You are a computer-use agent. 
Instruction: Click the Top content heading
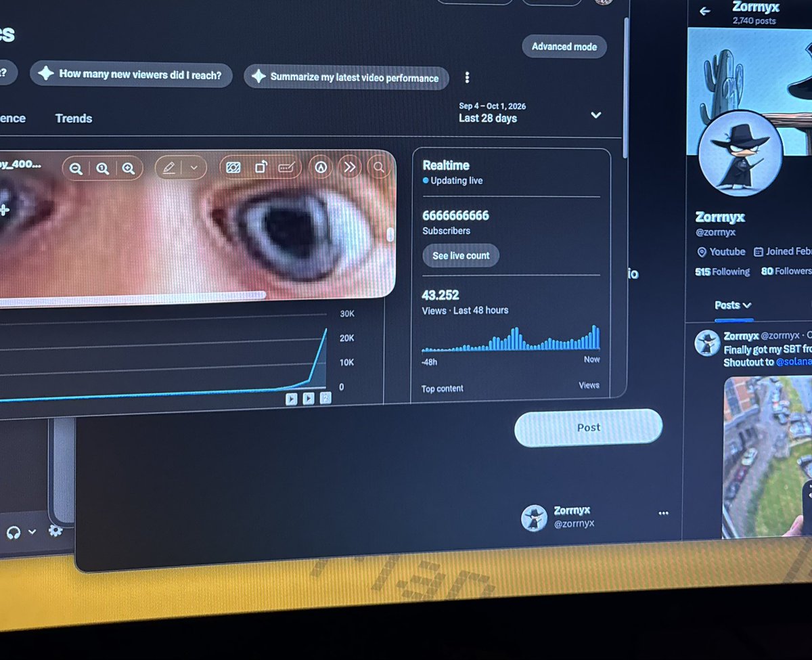[x=443, y=389]
